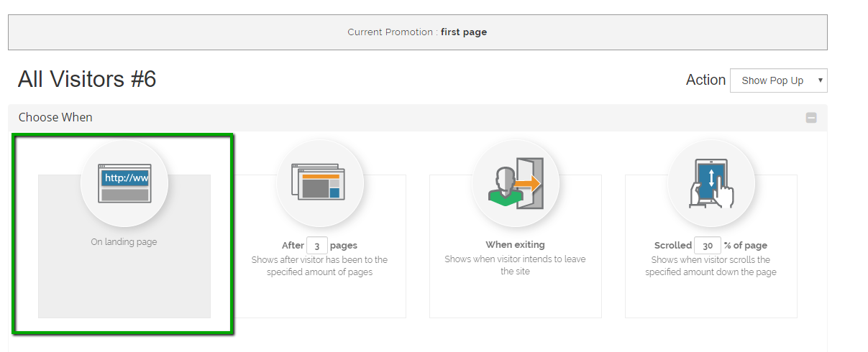Pick the "Scrolled" trigger label
Image resolution: width=868 pixels, height=352 pixels.
(x=673, y=246)
